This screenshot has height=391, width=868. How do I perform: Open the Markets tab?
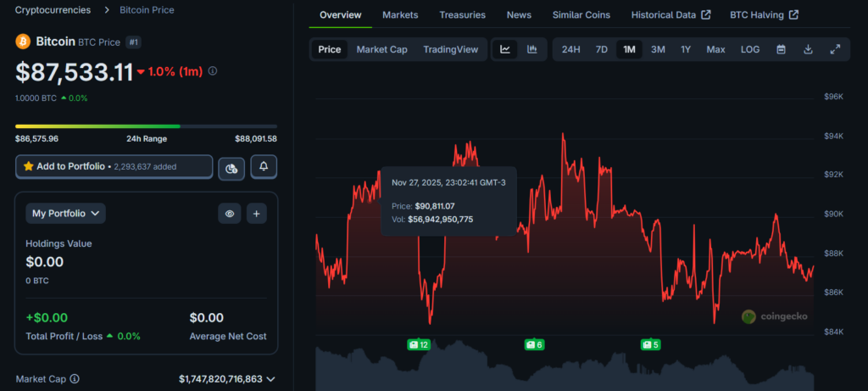(x=399, y=15)
